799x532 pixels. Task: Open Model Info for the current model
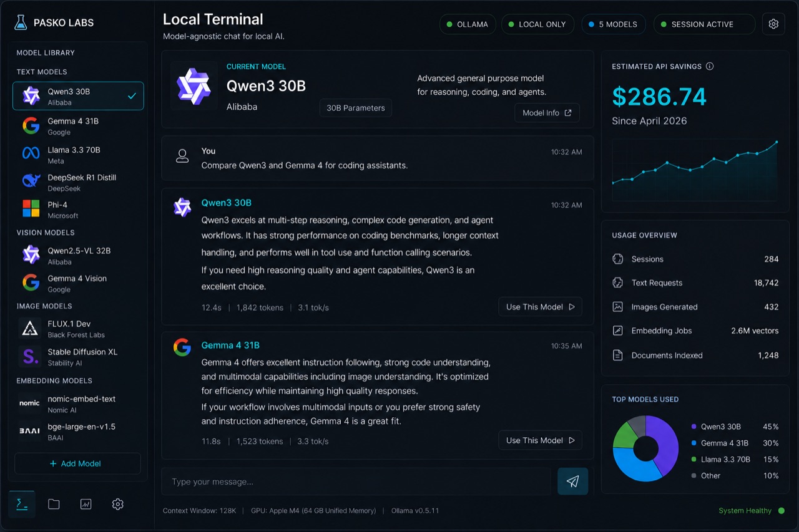[x=547, y=113]
